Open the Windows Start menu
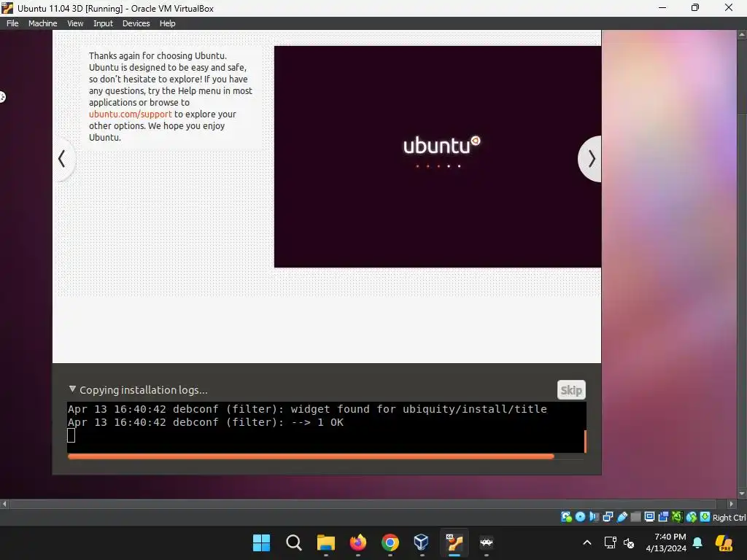The image size is (747, 560). 262,542
